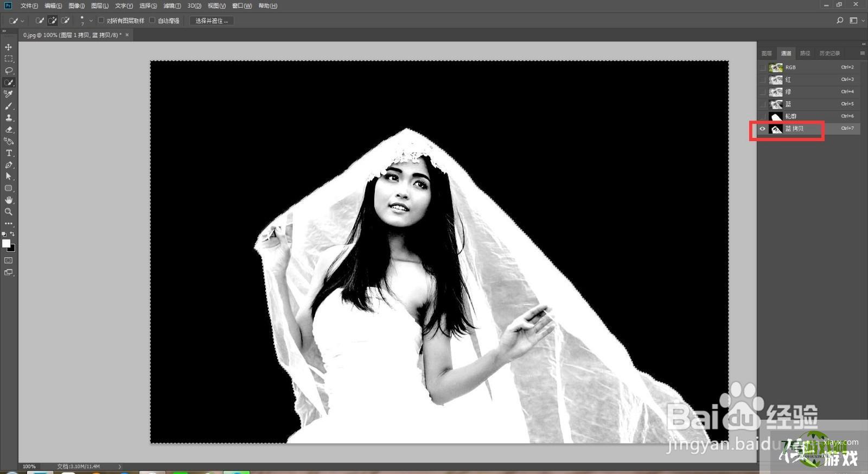Image resolution: width=868 pixels, height=474 pixels.
Task: Select the Type tool
Action: pos(9,153)
